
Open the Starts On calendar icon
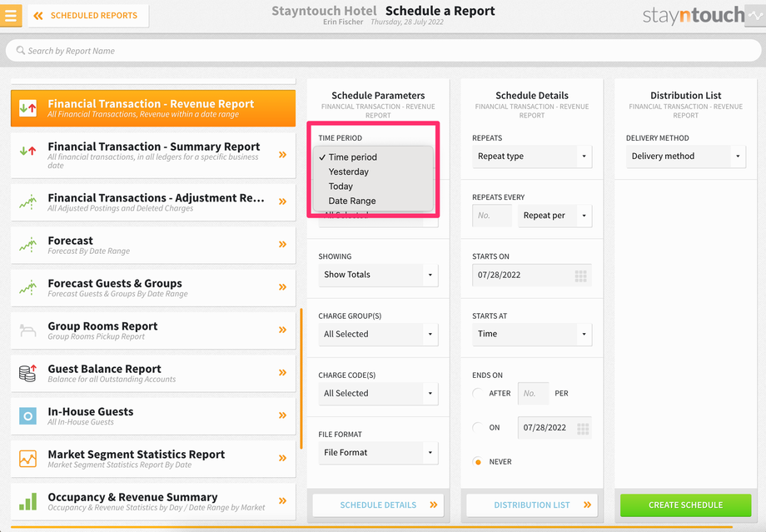[x=580, y=276]
